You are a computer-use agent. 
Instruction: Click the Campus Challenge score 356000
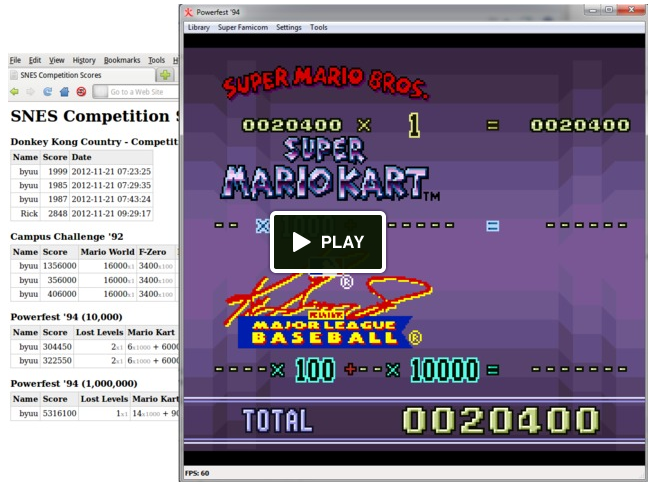(59, 280)
